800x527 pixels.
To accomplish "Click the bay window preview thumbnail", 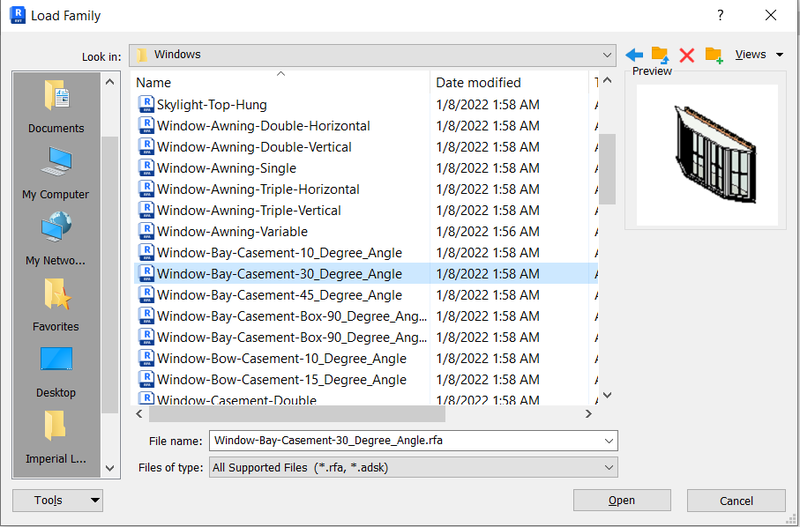I will click(x=707, y=155).
